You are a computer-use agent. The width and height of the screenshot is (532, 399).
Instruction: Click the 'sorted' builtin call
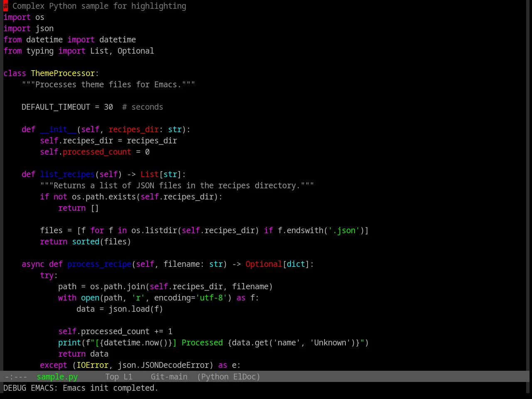pyautogui.click(x=86, y=241)
